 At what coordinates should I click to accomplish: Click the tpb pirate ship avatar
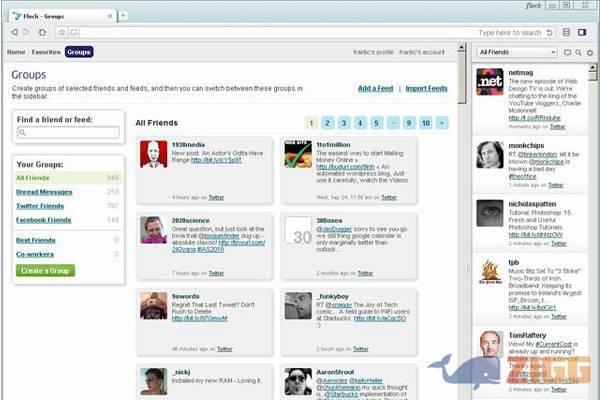pyautogui.click(x=490, y=272)
